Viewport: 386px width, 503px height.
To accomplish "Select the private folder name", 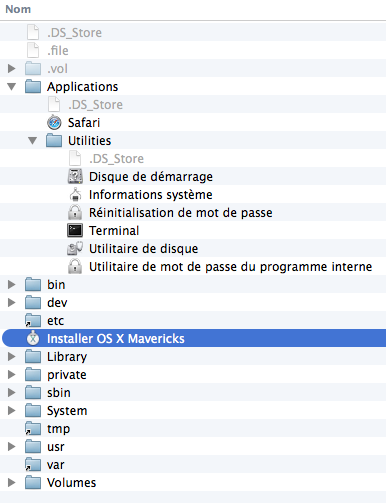I will [x=67, y=375].
